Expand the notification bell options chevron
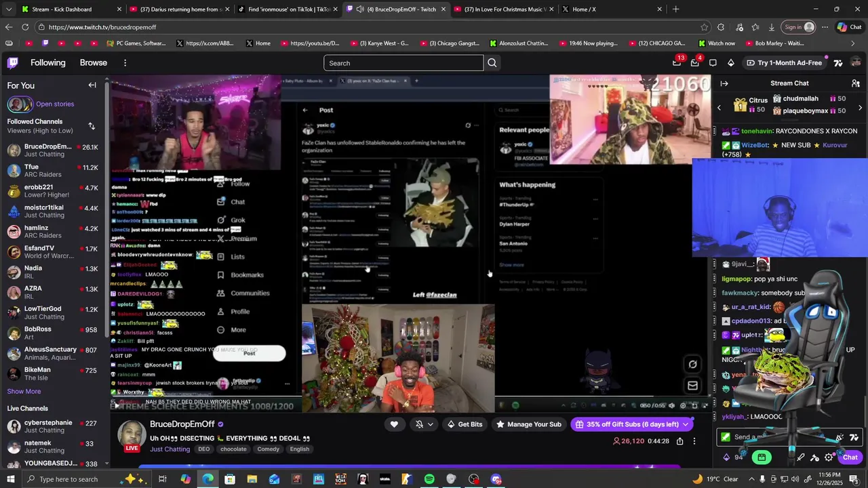The width and height of the screenshot is (868, 488). point(431,424)
